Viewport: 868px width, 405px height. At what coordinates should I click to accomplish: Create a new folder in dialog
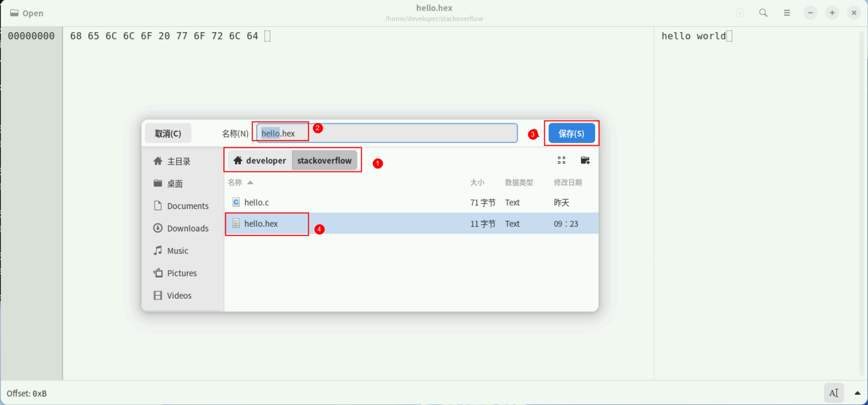585,160
